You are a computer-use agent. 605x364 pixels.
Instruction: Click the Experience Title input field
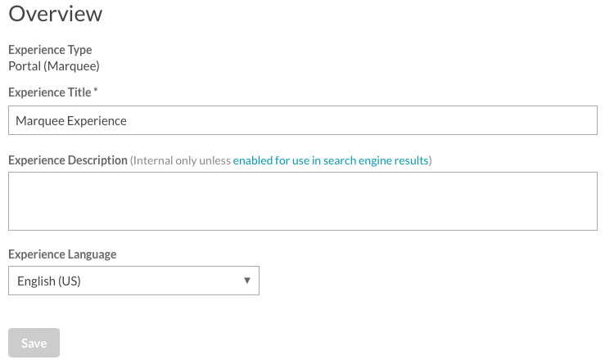[303, 120]
